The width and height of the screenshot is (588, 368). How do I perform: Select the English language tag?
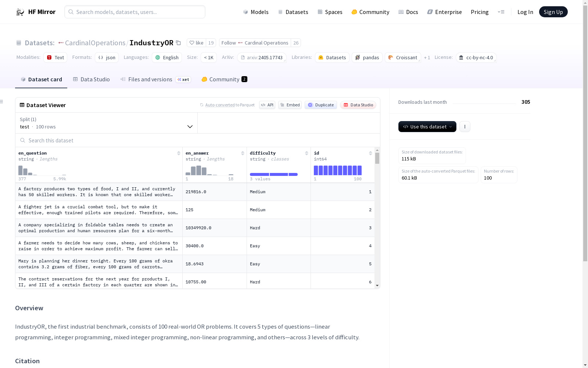tap(167, 57)
